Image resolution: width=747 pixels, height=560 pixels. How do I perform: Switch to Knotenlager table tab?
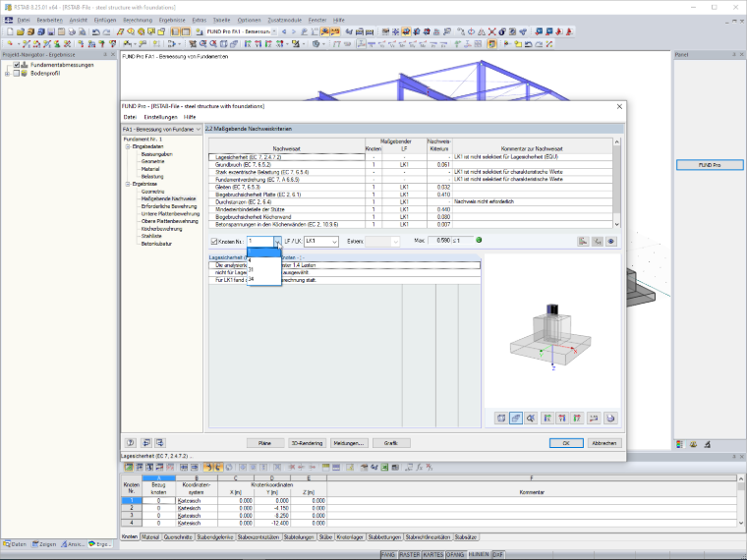(x=350, y=537)
